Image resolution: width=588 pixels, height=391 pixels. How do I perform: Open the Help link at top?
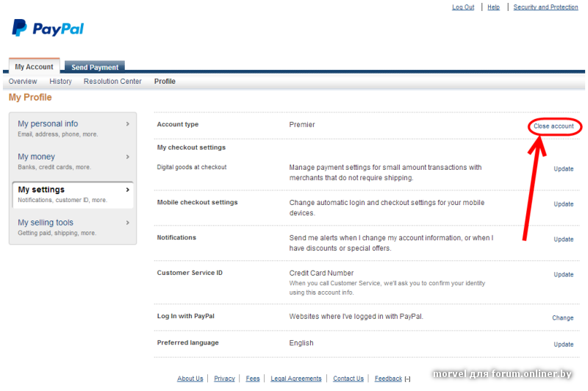pyautogui.click(x=493, y=7)
